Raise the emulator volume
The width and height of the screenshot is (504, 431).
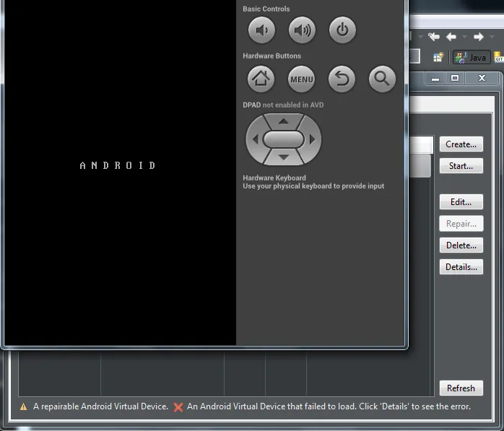302,30
